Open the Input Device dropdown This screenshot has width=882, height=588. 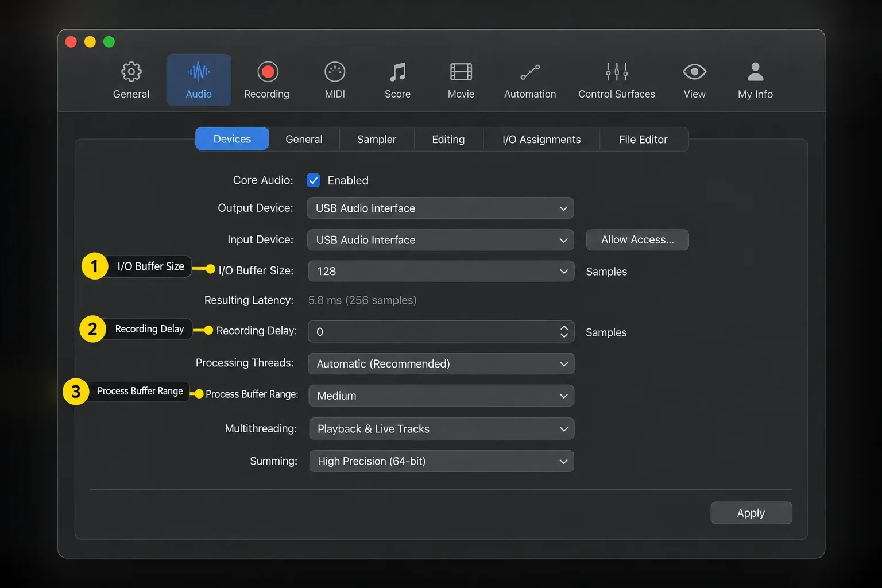[440, 240]
